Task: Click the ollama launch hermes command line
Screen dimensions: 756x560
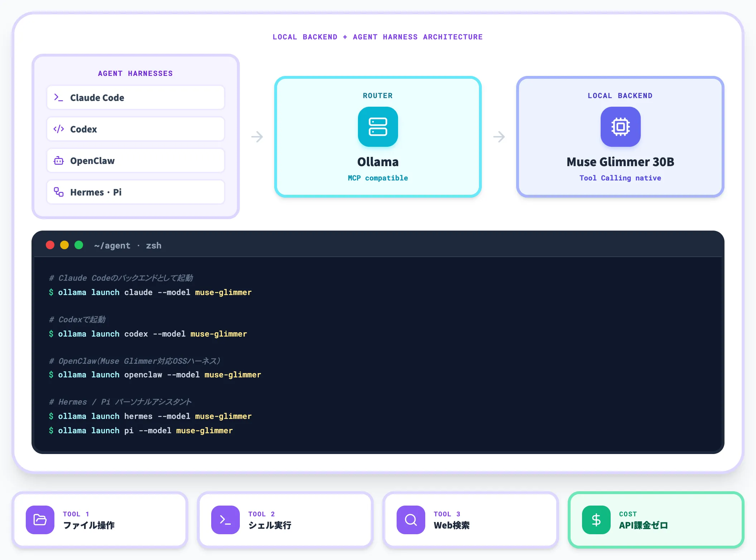Action: pyautogui.click(x=150, y=416)
